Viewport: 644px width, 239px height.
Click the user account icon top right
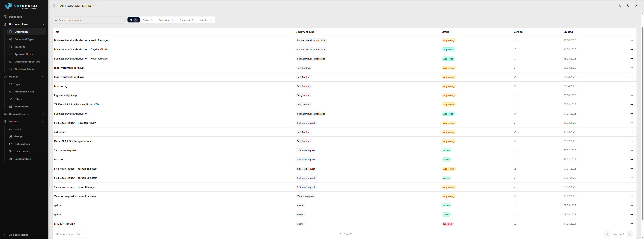pyautogui.click(x=636, y=5)
